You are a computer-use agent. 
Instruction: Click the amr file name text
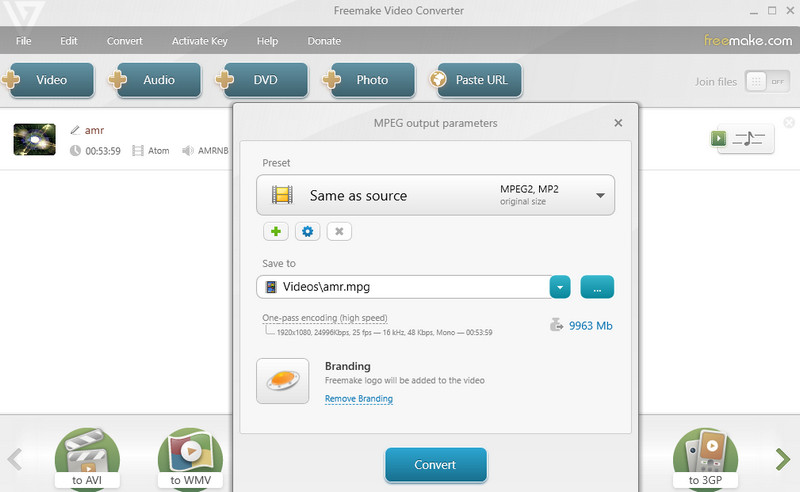pos(94,130)
